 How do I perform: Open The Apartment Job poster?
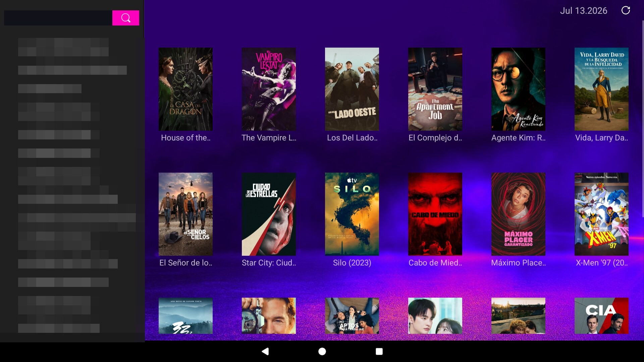point(435,89)
